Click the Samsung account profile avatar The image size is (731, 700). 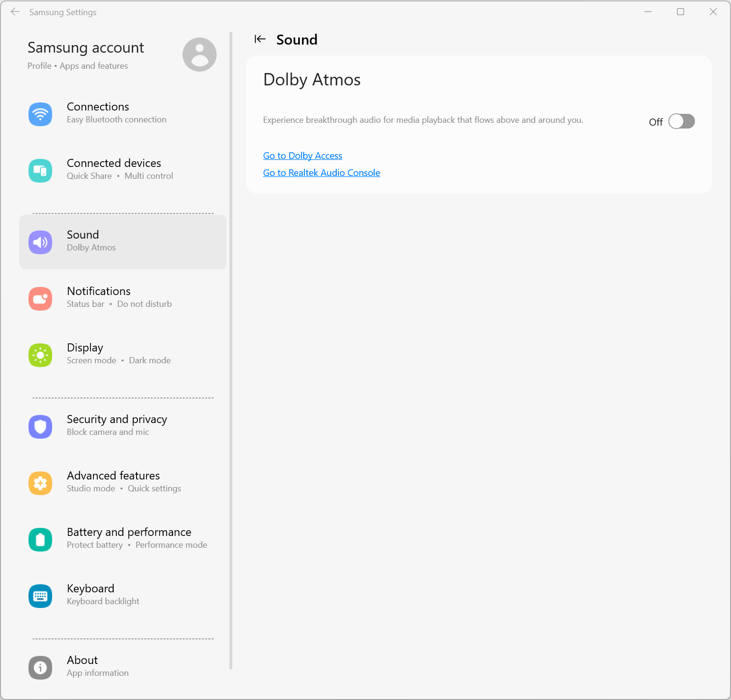click(200, 55)
